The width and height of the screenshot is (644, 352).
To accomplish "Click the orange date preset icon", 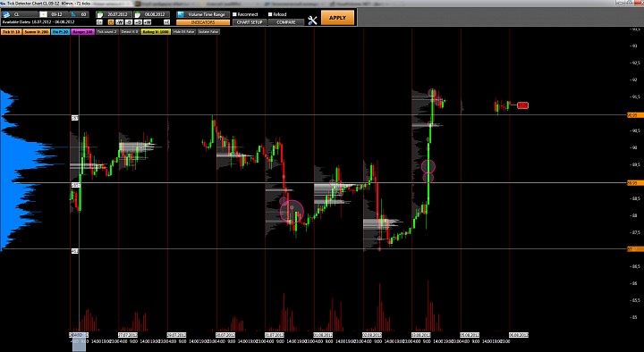I will click(111, 22).
